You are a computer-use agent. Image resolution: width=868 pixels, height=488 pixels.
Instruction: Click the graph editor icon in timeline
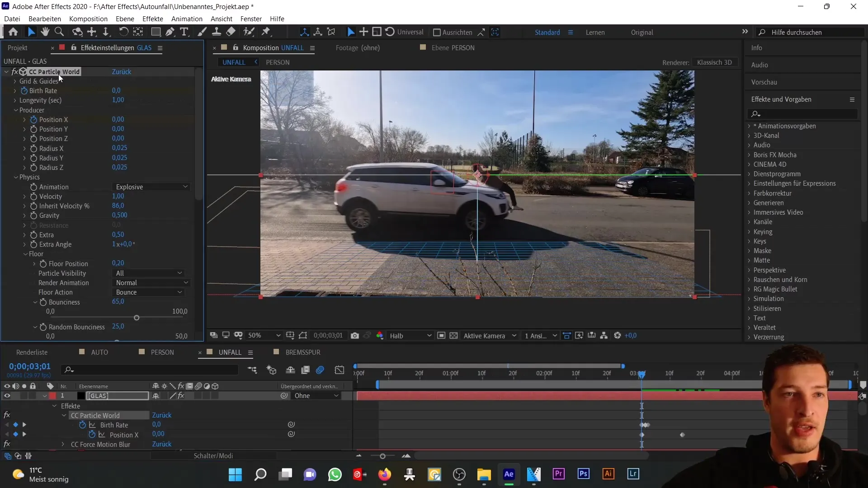click(340, 371)
